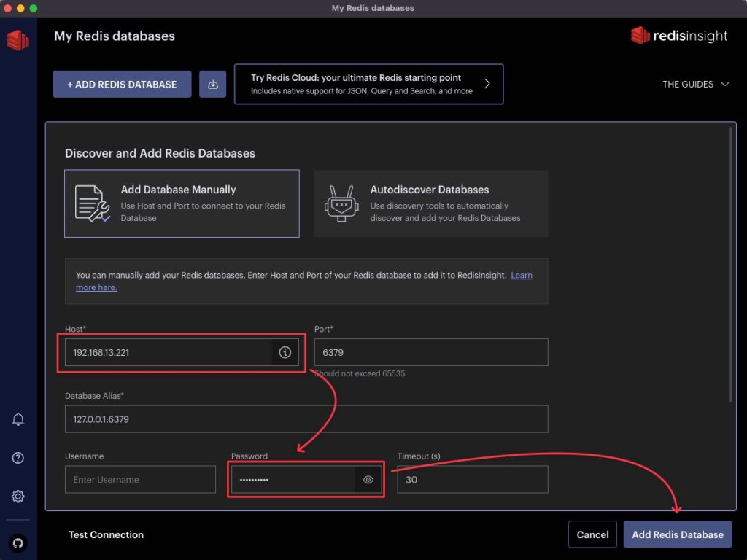Open the notifications bell icon

click(18, 419)
